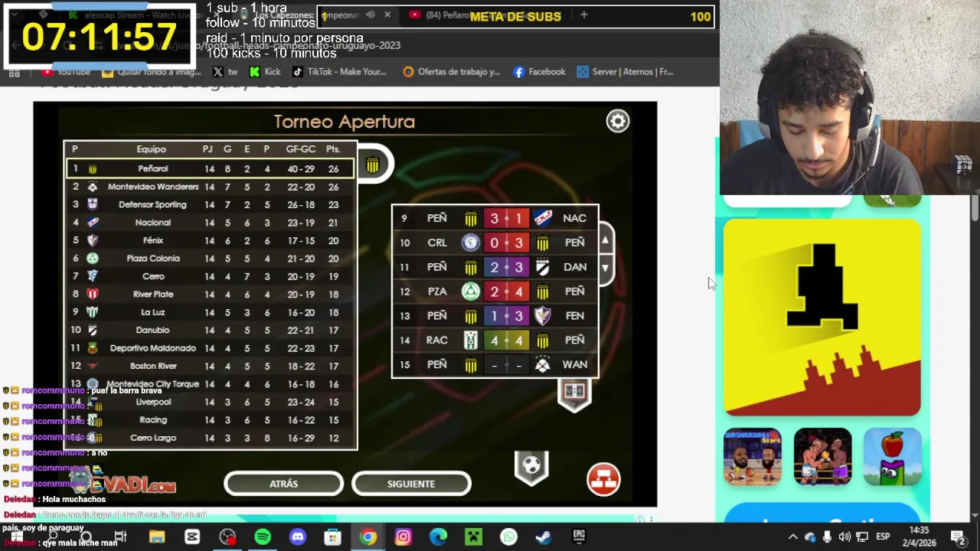The width and height of the screenshot is (980, 551).
Task: Click the page vertical scrollbar
Action: 975,207
